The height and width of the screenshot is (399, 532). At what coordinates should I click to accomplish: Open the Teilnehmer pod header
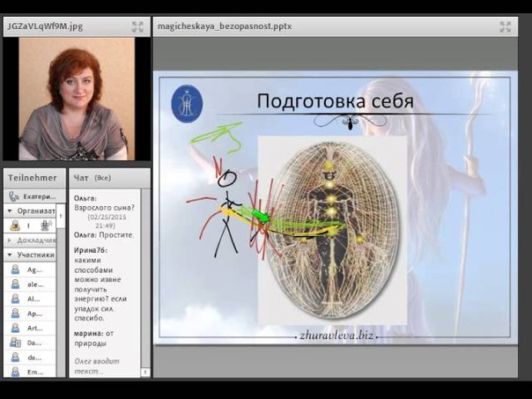point(34,178)
